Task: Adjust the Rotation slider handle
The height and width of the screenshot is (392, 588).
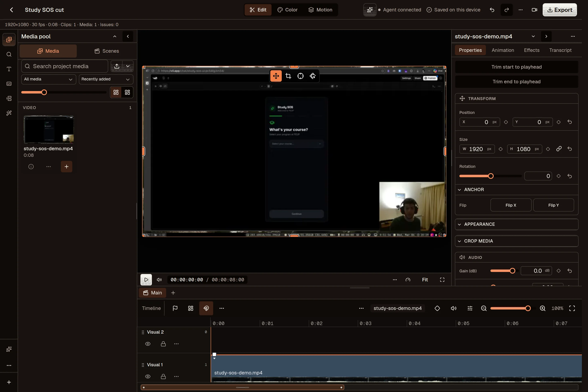Action: [491, 176]
